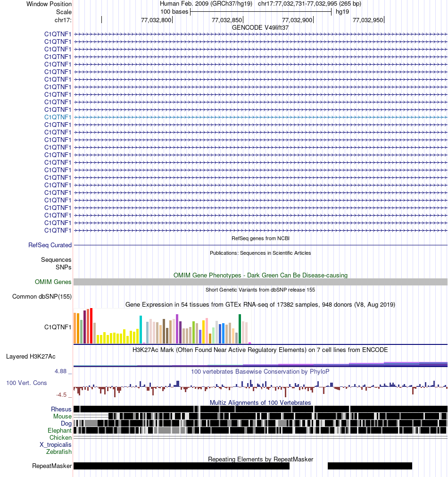Click the RepeatMasker track label
This screenshot has width=448, height=477.
(52, 466)
